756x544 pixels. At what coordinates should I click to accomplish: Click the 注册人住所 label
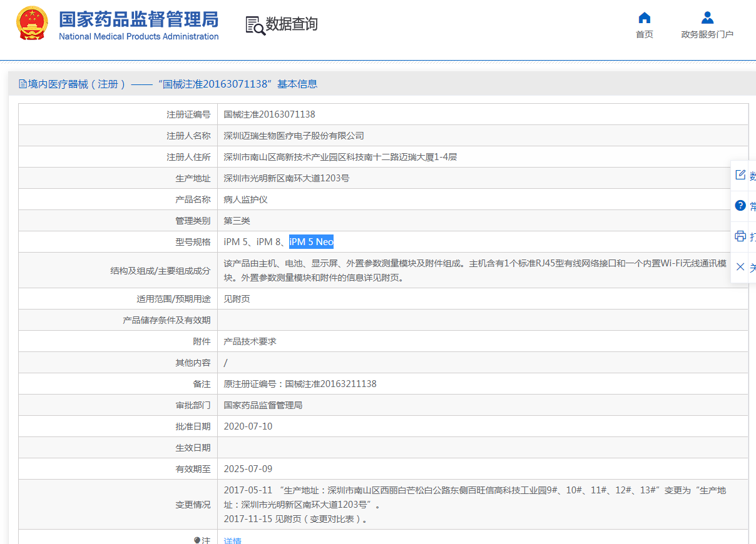[x=188, y=157]
